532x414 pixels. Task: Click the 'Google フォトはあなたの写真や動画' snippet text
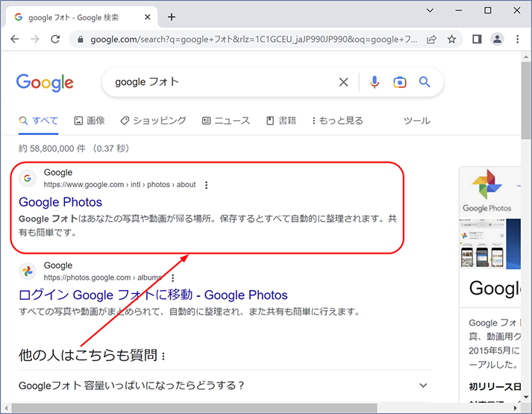coord(207,225)
